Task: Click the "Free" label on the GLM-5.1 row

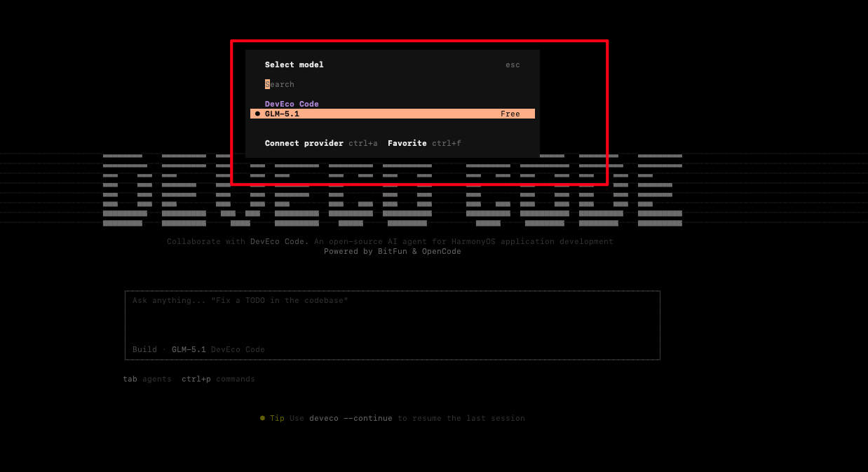Action: pos(510,114)
